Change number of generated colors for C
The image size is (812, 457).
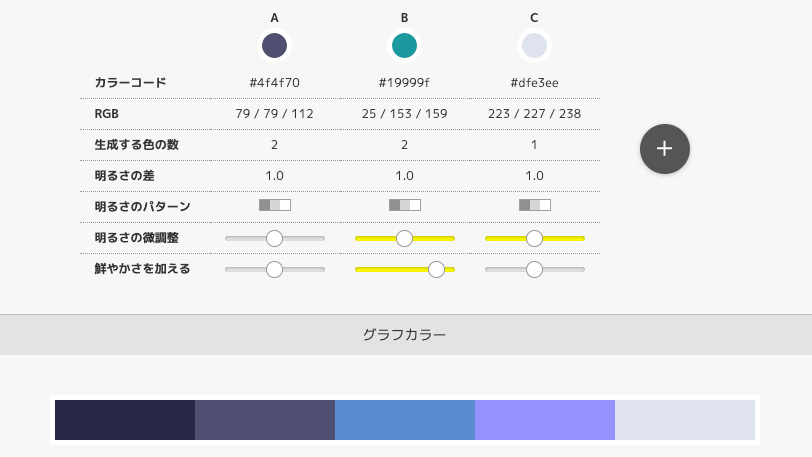coord(534,145)
